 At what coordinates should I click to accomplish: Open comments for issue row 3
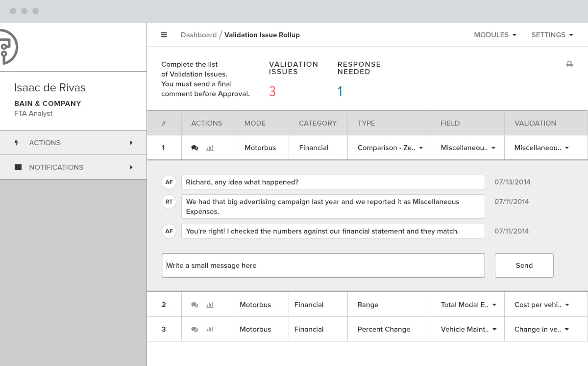point(195,329)
